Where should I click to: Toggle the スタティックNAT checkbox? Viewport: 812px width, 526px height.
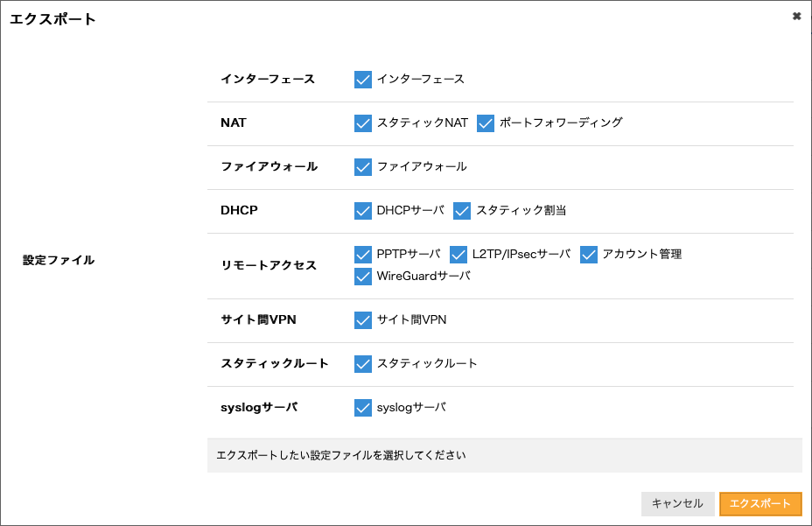pos(363,123)
